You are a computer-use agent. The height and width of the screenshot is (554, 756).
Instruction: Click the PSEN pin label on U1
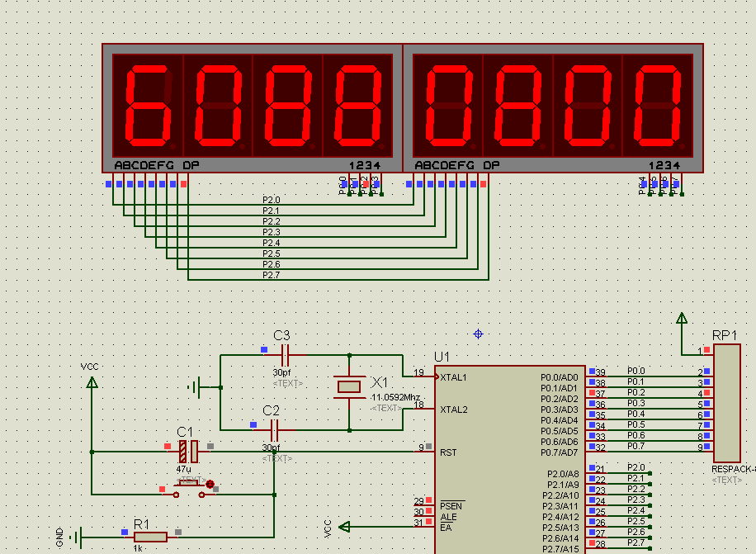[451, 506]
